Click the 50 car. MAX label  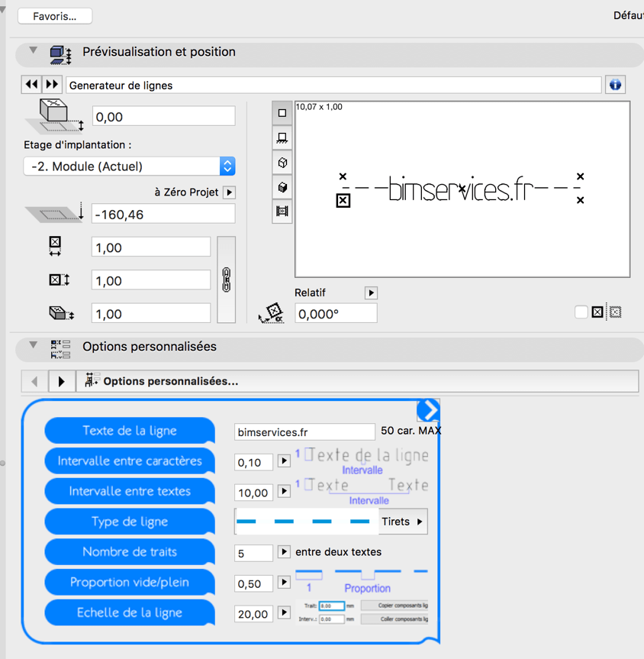411,431
